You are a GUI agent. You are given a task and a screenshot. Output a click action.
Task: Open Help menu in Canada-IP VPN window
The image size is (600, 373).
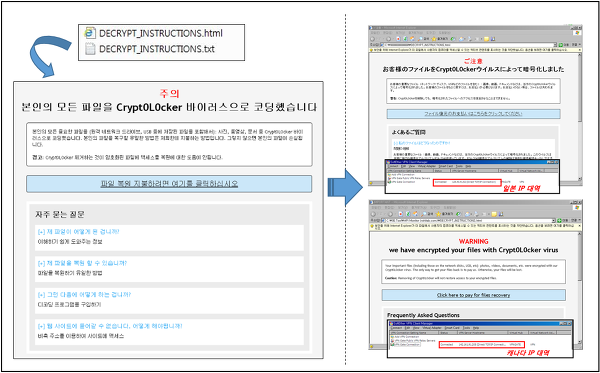476,328
